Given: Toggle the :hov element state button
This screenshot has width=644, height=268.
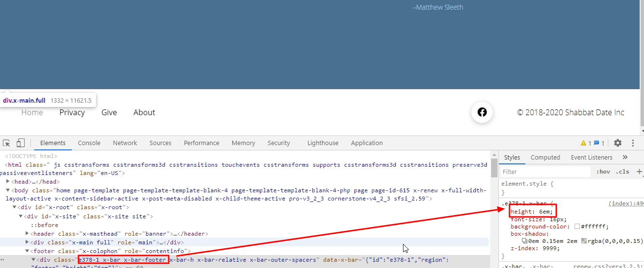Looking at the screenshot, I should (x=603, y=172).
